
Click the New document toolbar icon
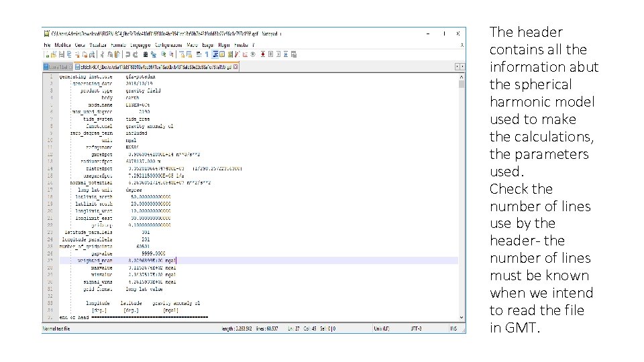coord(47,54)
